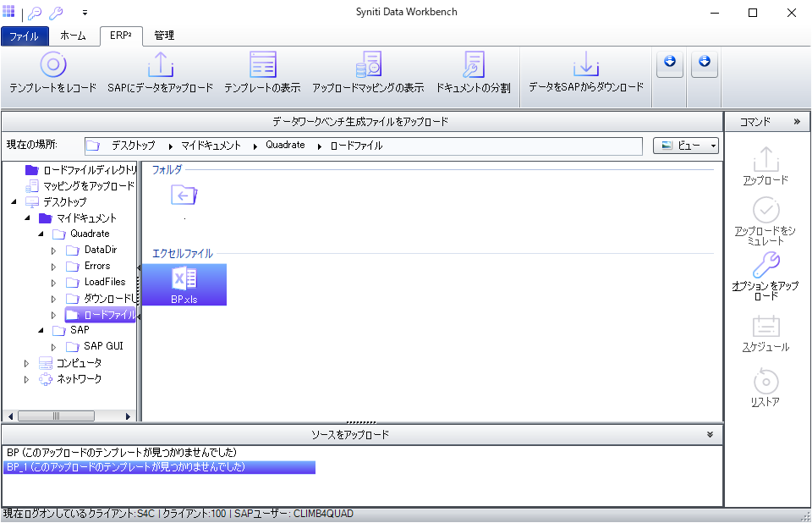Open the スケジュール calendar command

point(765,326)
